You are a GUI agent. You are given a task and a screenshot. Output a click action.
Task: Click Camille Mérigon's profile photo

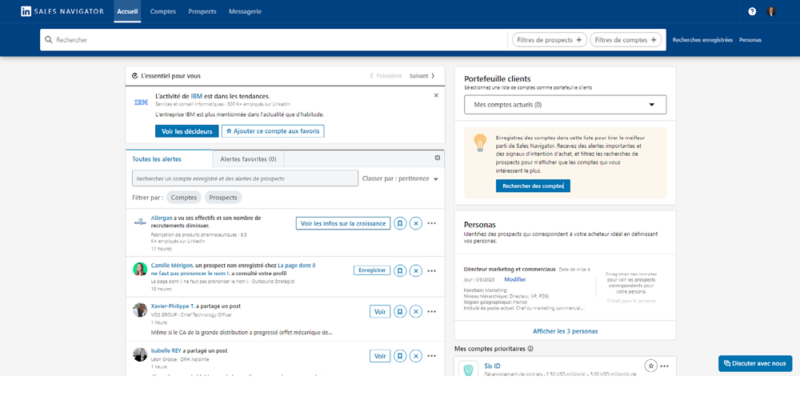pyautogui.click(x=140, y=269)
